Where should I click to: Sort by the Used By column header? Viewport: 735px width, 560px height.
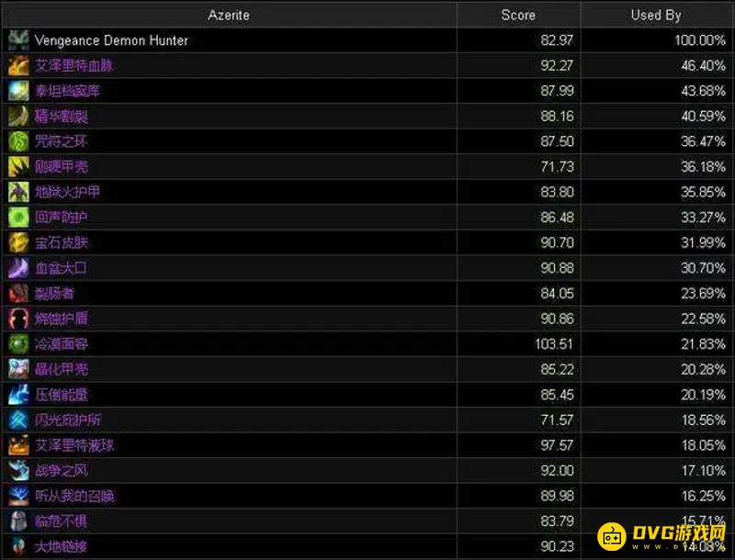coord(656,15)
